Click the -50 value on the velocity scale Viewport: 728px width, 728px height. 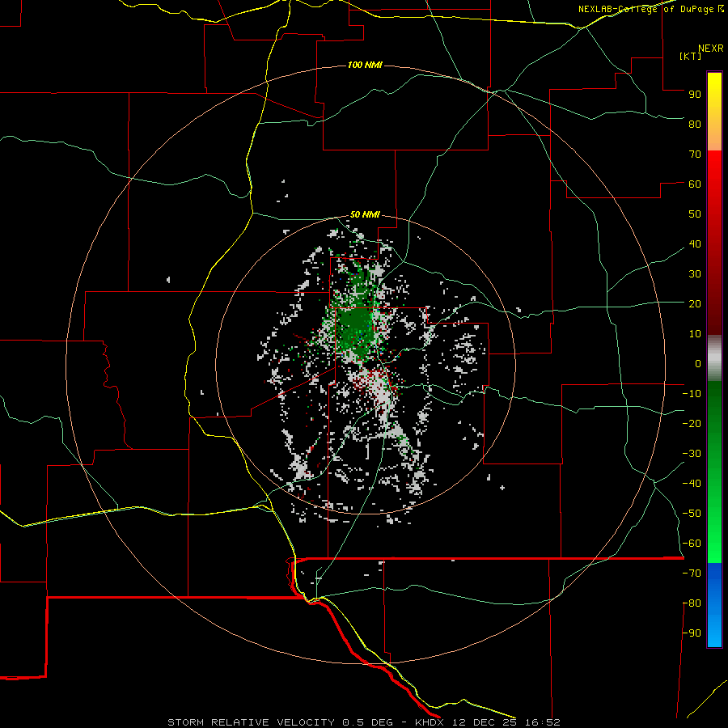tap(692, 514)
